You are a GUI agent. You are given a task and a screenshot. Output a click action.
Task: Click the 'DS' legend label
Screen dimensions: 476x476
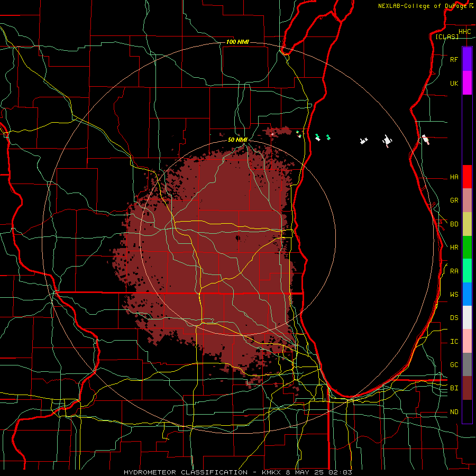pos(454,318)
